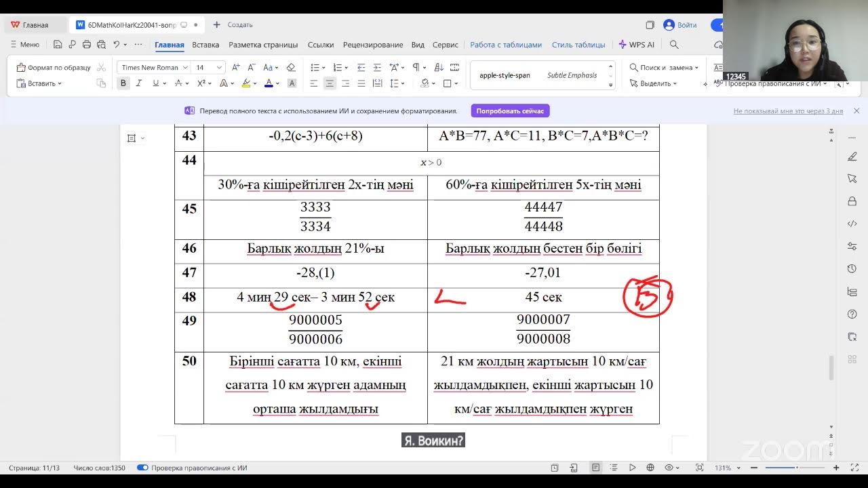Screen dimensions: 868x488
Task: Switch to the Вставка tab
Action: tap(205, 45)
